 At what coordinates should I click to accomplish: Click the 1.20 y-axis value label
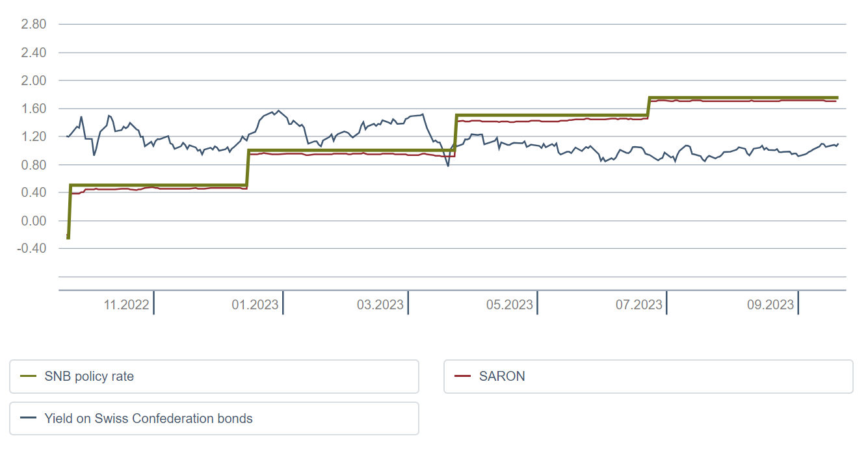pyautogui.click(x=34, y=136)
